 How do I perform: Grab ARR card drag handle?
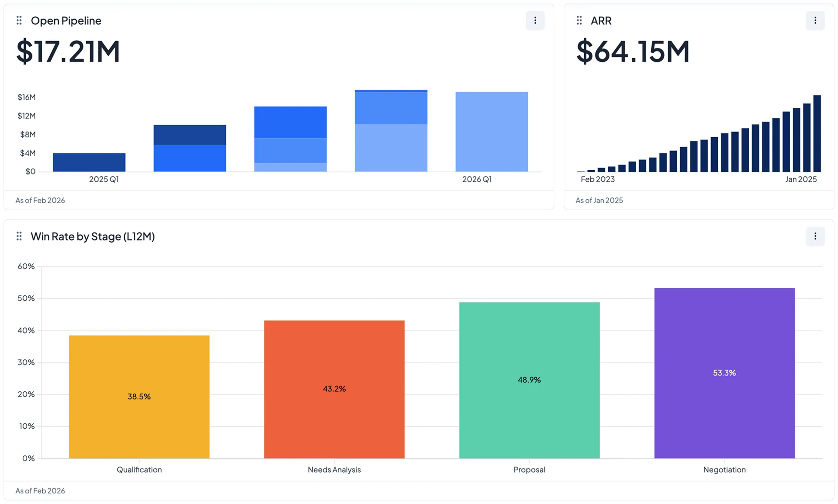[x=579, y=20]
